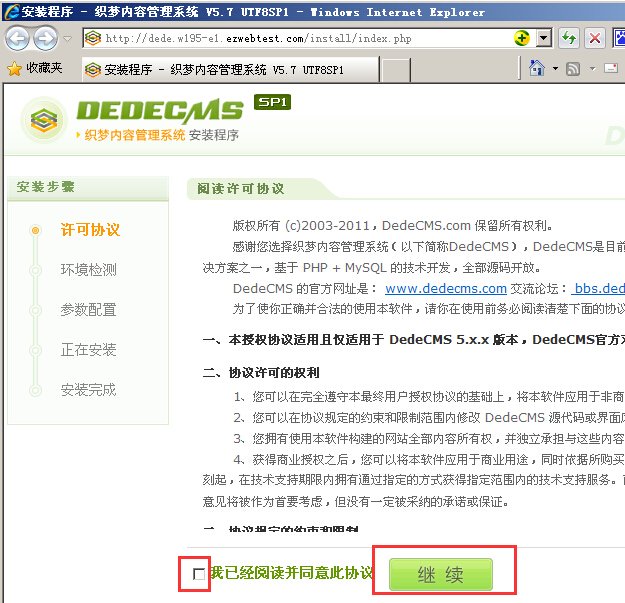Select the 环境检测 installation step
This screenshot has width=625, height=603.
pos(88,270)
